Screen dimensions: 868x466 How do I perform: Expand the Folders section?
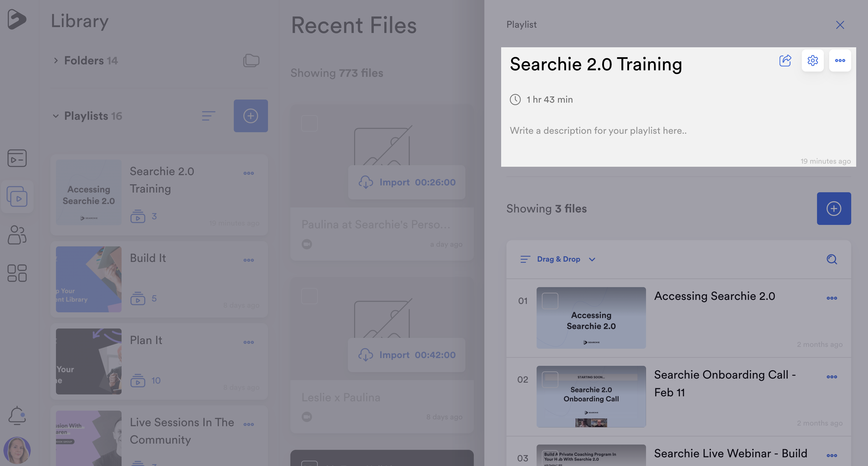point(56,61)
